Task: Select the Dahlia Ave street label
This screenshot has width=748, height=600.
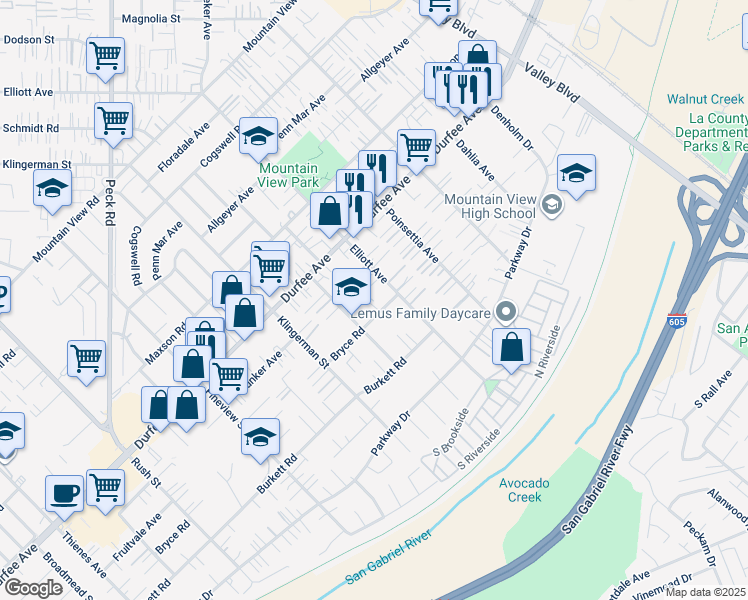Action: click(x=475, y=160)
